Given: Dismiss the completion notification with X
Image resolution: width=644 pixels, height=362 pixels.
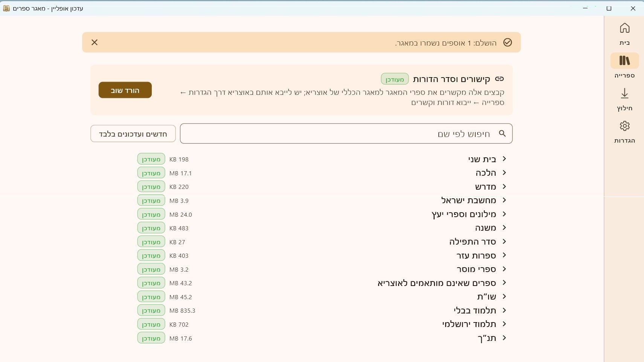Looking at the screenshot, I should tap(95, 42).
